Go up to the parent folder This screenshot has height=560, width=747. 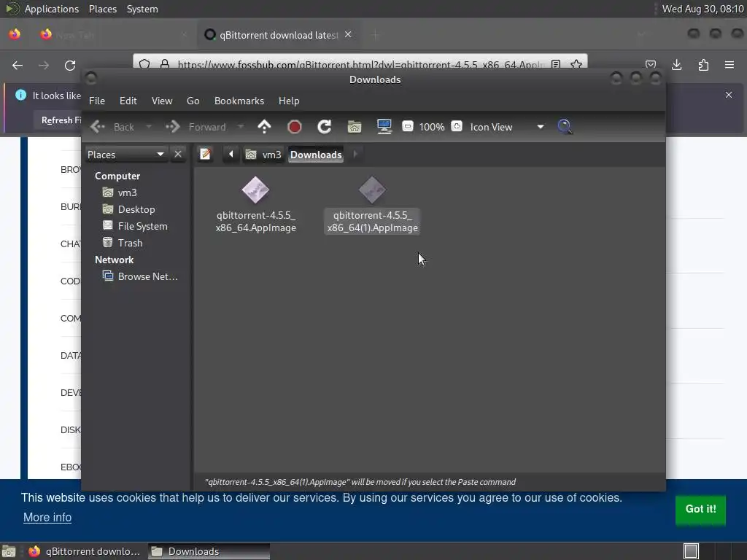point(264,127)
